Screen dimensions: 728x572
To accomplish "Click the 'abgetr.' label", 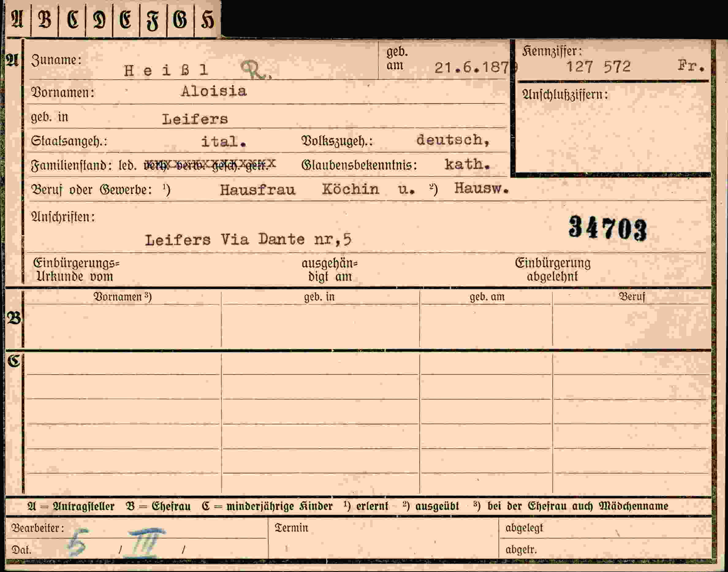I will click(521, 550).
